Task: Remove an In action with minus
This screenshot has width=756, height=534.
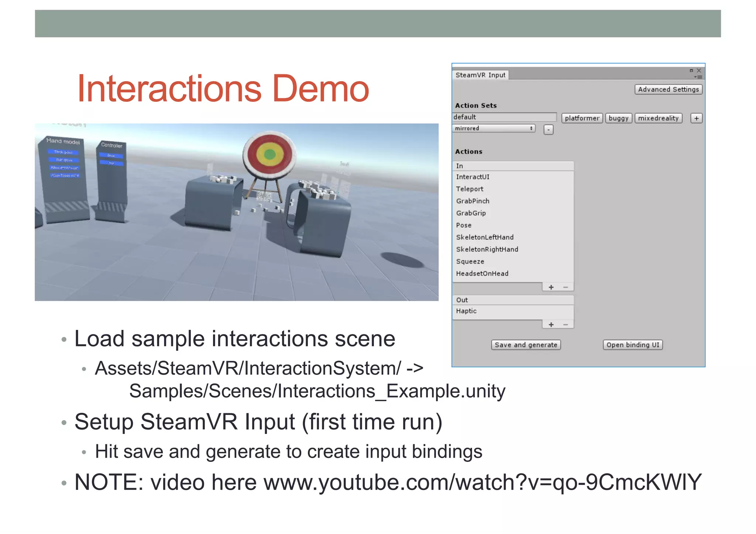Action: (566, 287)
